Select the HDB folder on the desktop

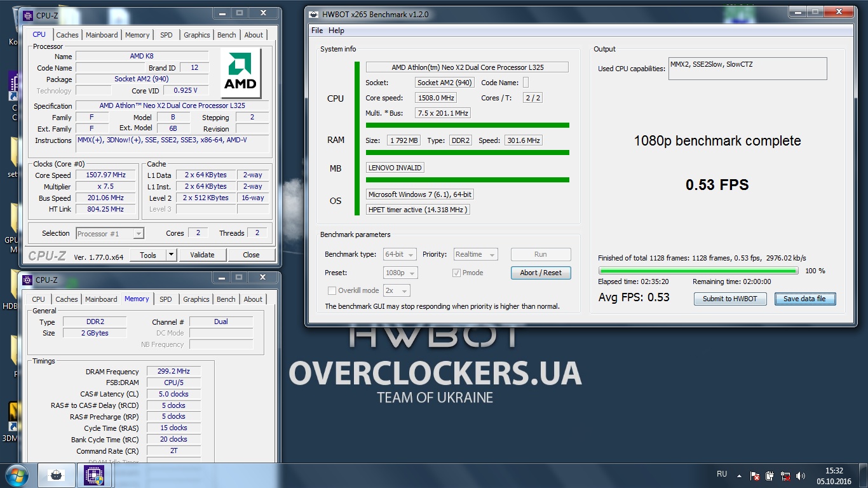[12, 289]
